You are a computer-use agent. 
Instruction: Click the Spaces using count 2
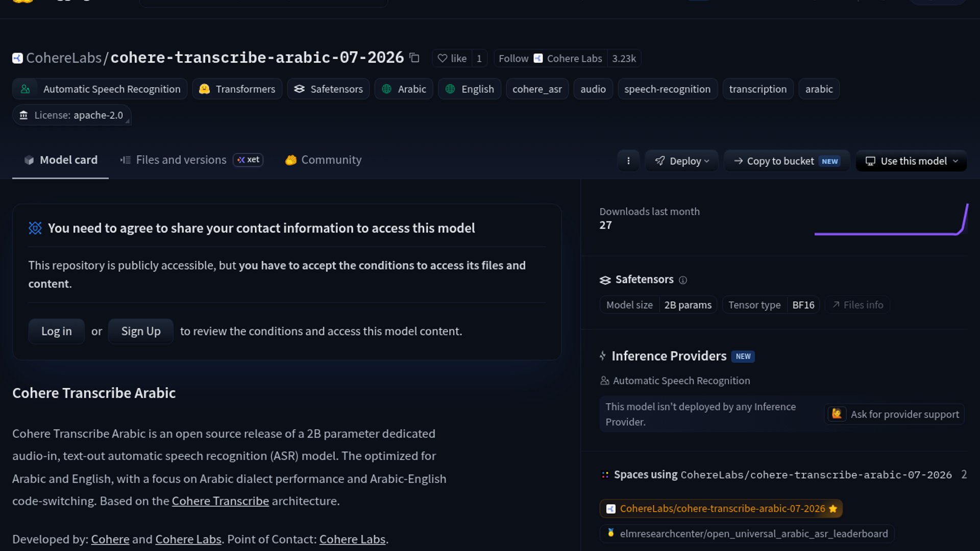pos(964,474)
